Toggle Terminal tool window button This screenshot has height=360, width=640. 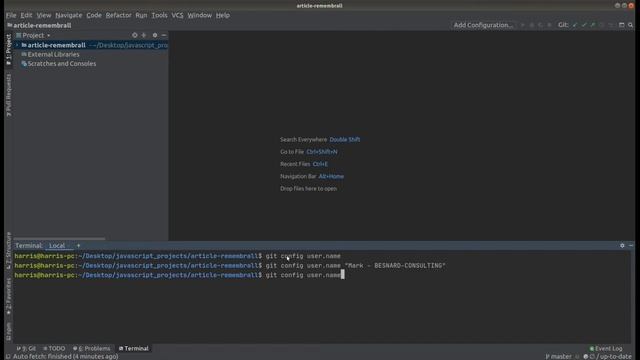point(133,349)
